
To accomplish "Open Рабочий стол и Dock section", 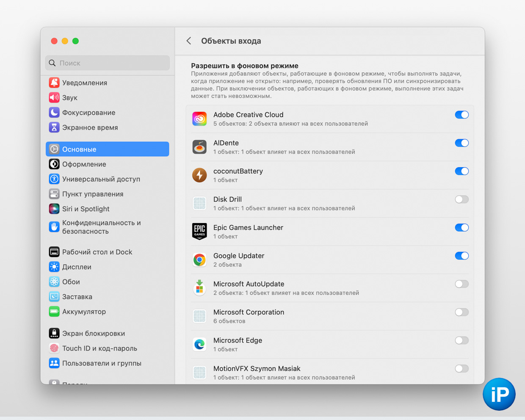I will coord(108,252).
